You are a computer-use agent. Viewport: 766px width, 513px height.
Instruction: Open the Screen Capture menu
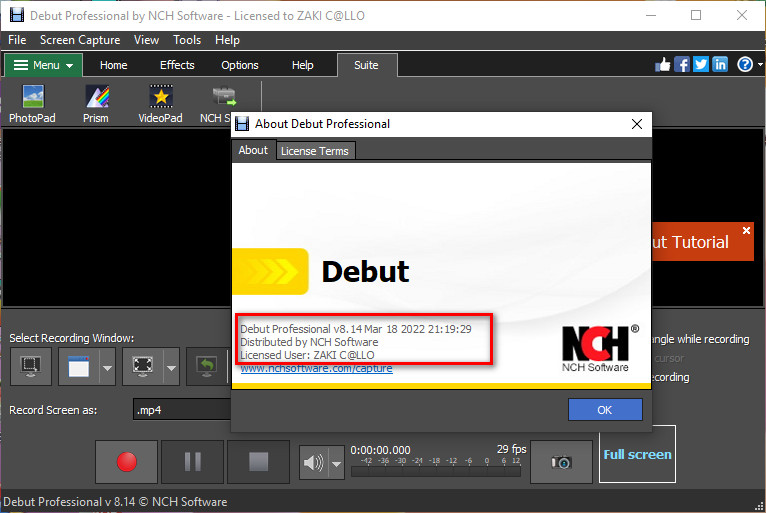coord(80,40)
